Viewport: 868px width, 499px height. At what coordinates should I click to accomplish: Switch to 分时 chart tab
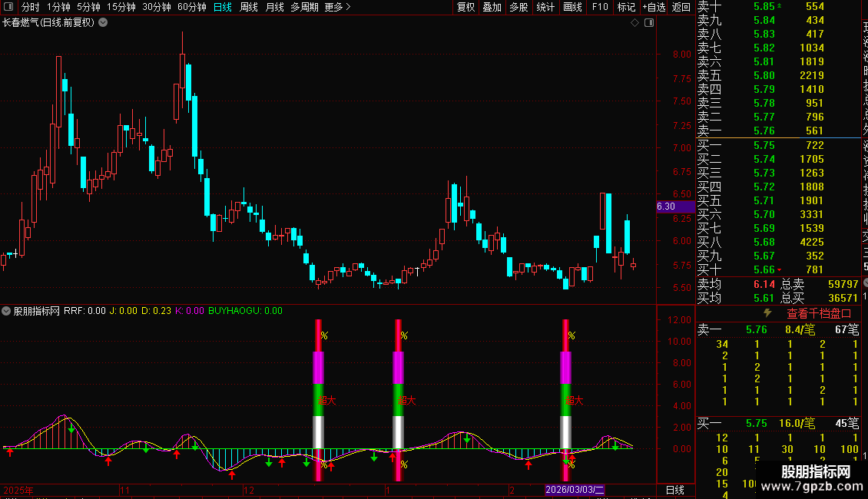(31, 7)
